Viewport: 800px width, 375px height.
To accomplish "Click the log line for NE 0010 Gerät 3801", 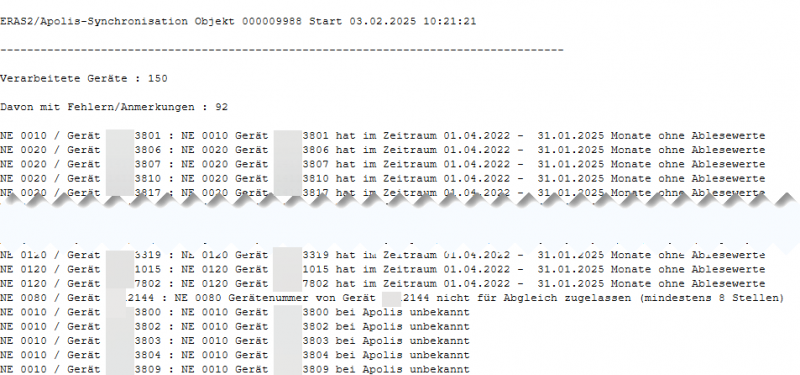I will click(383, 136).
